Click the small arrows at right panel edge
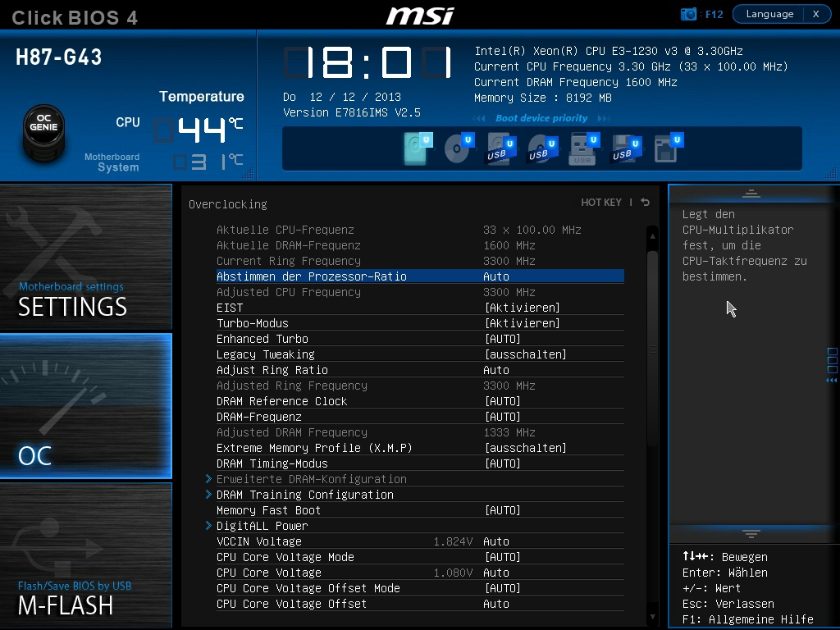This screenshot has height=630, width=840. [x=832, y=381]
